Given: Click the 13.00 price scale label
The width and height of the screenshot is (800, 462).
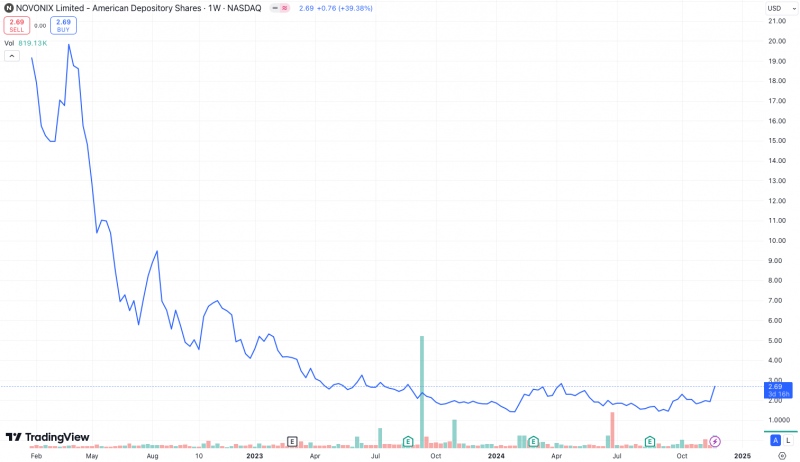Looking at the screenshot, I should (x=777, y=181).
